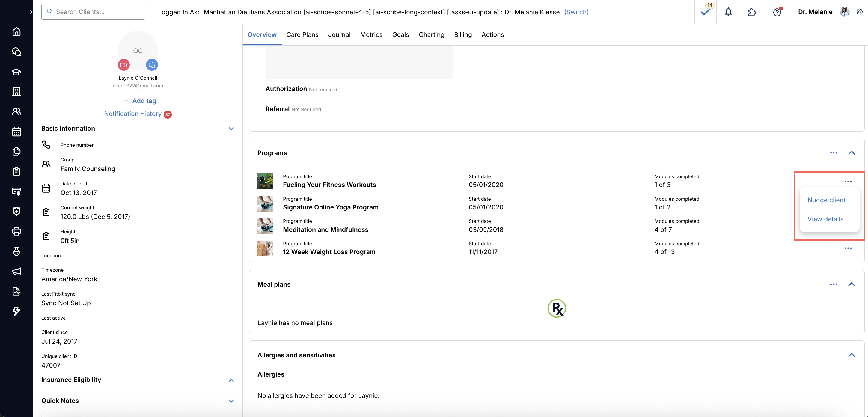The height and width of the screenshot is (417, 868).
Task: Open the calendar icon in left sidebar
Action: pyautogui.click(x=16, y=132)
